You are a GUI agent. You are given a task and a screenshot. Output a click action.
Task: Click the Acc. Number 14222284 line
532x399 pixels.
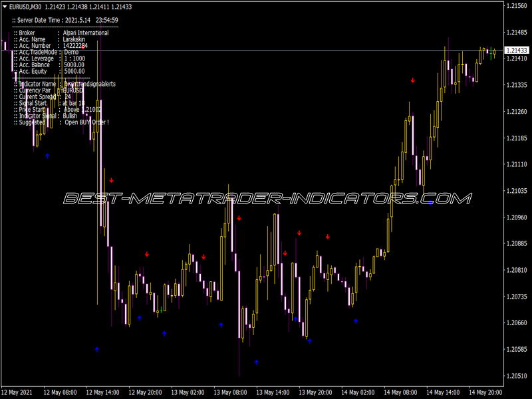point(51,46)
